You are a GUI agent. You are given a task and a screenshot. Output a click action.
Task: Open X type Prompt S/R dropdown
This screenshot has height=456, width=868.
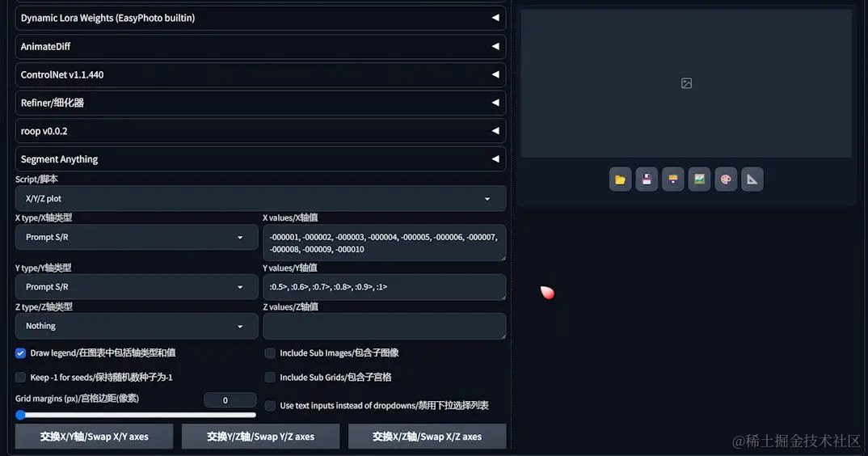136,237
